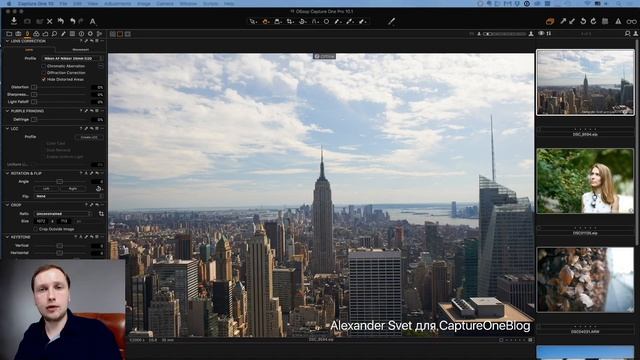Enable the Diffraction Correction checkbox
Image resolution: width=640 pixels, height=360 pixels.
[44, 73]
